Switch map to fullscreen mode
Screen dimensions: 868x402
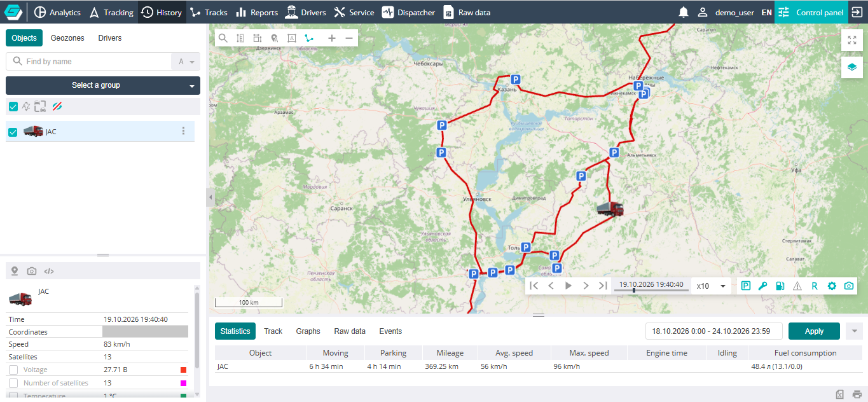[852, 40]
